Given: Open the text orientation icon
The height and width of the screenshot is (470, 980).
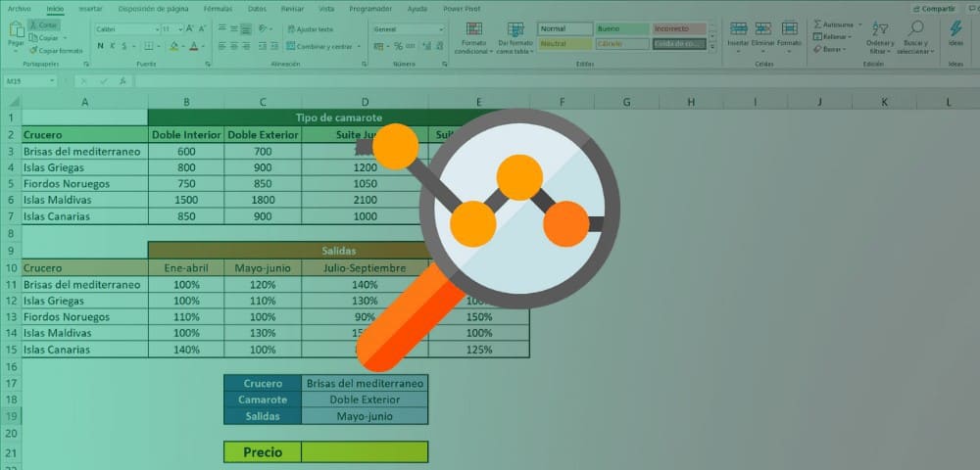Looking at the screenshot, I should pyautogui.click(x=263, y=28).
